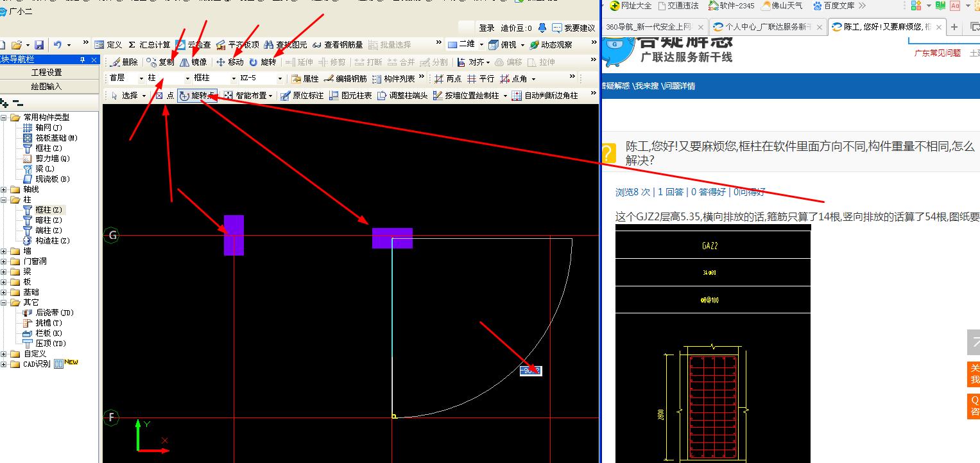Expand the CAD识别 tree folder
This screenshot has height=463, width=980.
(4, 364)
